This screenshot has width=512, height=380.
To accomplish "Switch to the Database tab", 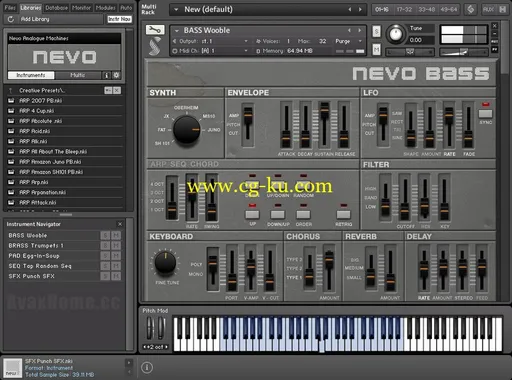I will pyautogui.click(x=56, y=8).
